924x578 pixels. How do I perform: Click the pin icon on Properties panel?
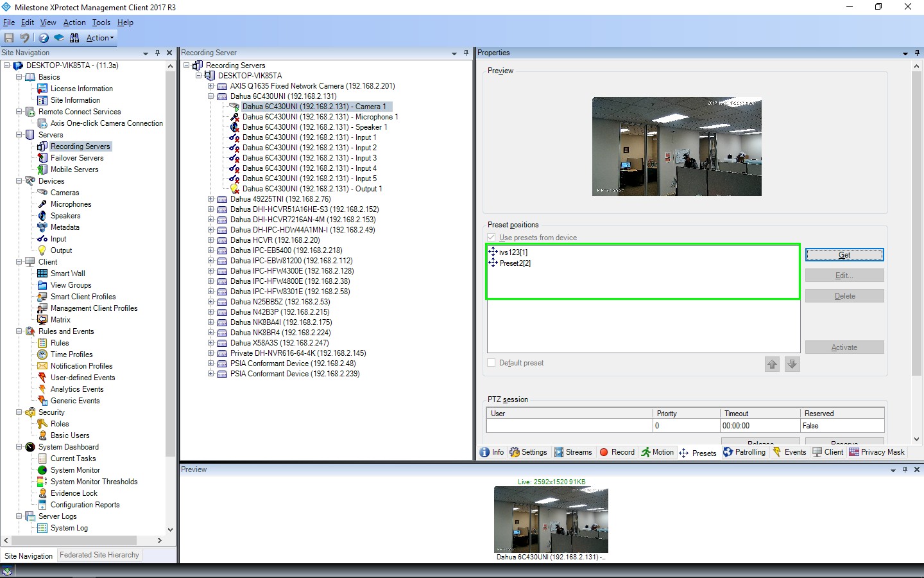pyautogui.click(x=917, y=53)
